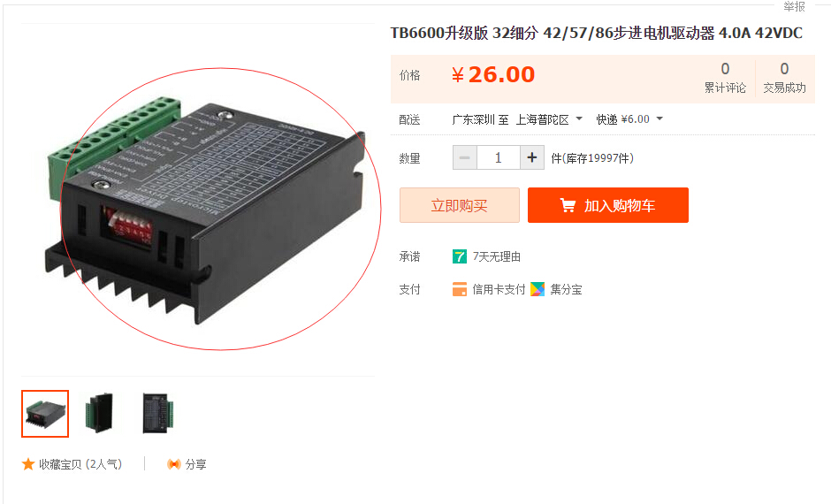This screenshot has width=831, height=504.
Task: Click the colorful 集分宝 icon
Action: [x=537, y=289]
